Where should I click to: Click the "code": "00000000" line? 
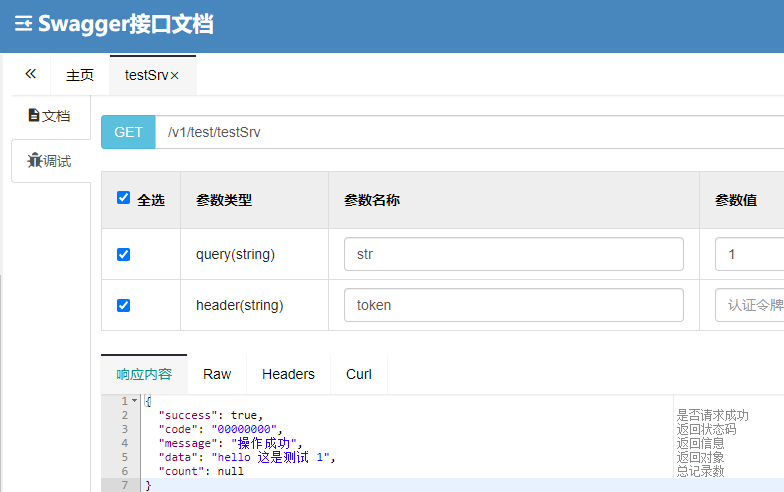tap(220, 429)
